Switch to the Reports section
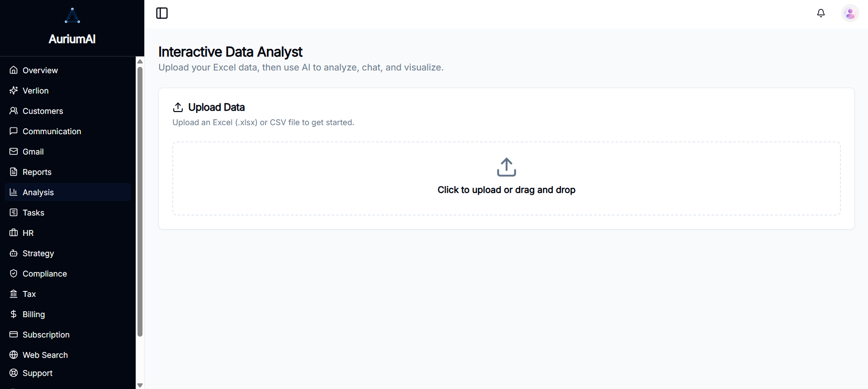This screenshot has width=868, height=389. [37, 172]
